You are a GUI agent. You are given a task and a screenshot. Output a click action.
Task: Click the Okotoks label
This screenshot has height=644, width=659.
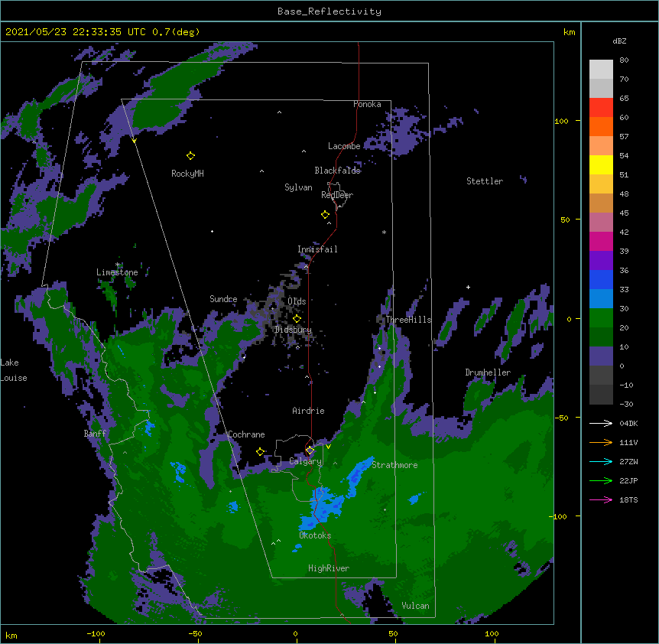[x=315, y=535]
